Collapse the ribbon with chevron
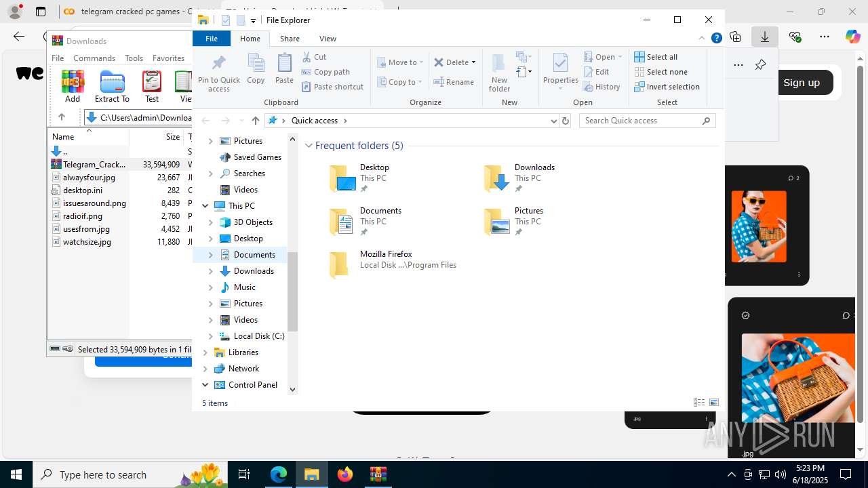The height and width of the screenshot is (488, 868). (702, 39)
